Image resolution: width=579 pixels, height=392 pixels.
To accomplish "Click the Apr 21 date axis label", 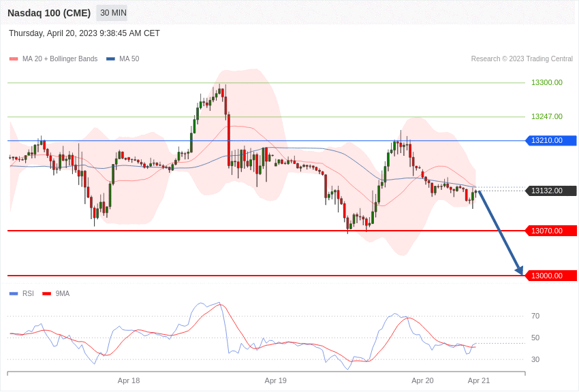I will [479, 380].
